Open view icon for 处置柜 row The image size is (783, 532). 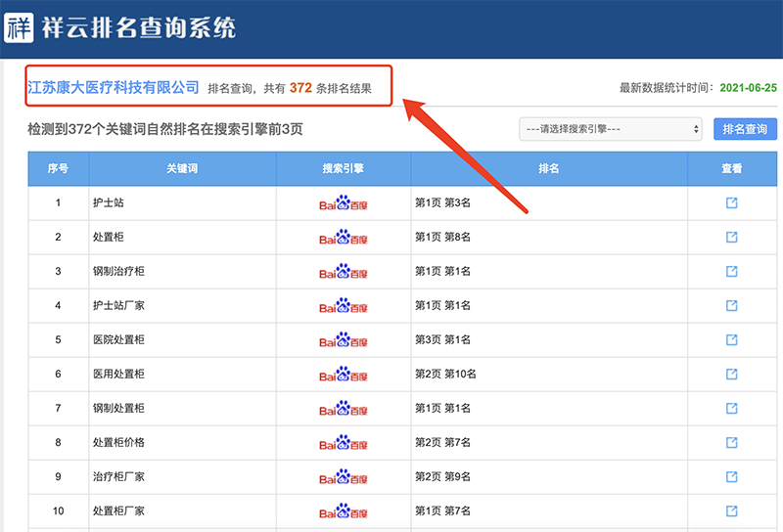click(x=731, y=237)
